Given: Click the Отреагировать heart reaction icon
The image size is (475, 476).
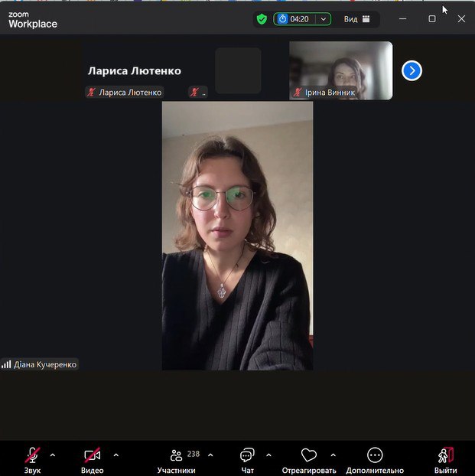Looking at the screenshot, I should [308, 455].
